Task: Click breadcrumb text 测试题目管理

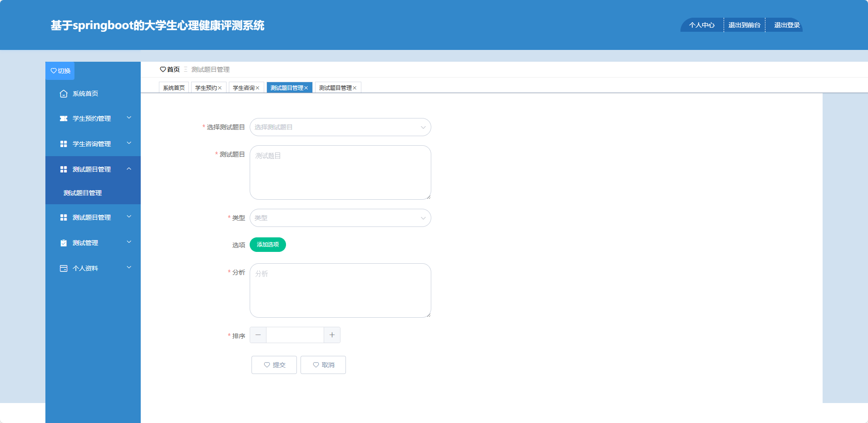Action: pos(211,69)
